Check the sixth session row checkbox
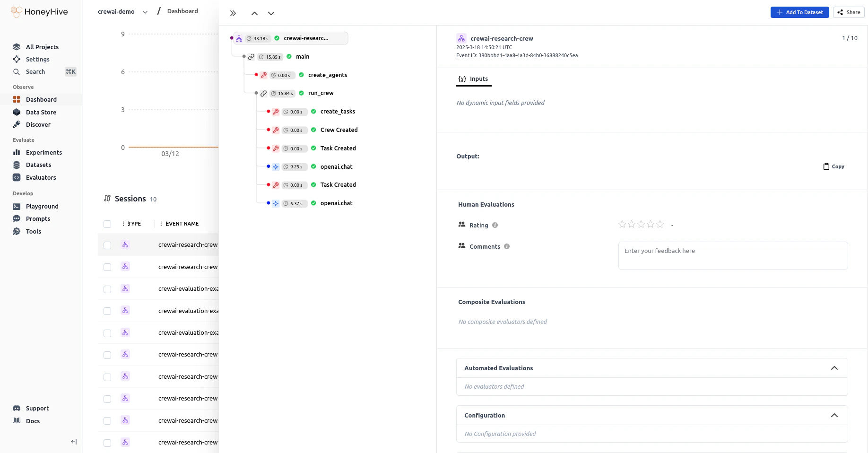Screen dimensions: 868x453 tap(107, 355)
